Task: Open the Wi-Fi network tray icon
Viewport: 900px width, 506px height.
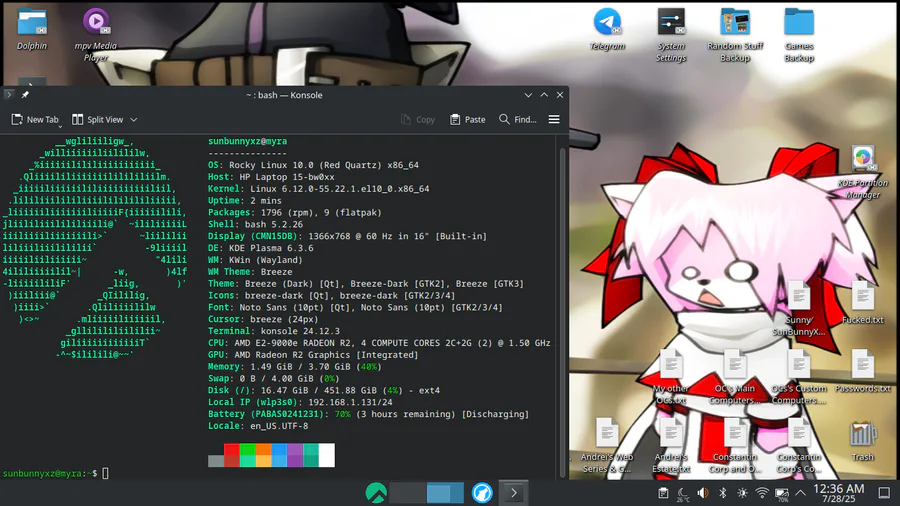Action: pyautogui.click(x=762, y=493)
